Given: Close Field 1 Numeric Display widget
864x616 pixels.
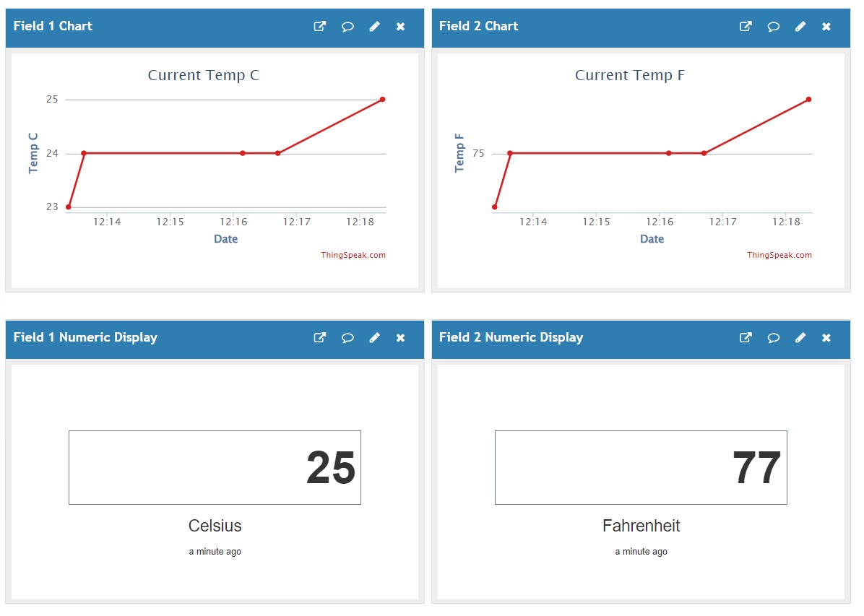Looking at the screenshot, I should point(400,338).
